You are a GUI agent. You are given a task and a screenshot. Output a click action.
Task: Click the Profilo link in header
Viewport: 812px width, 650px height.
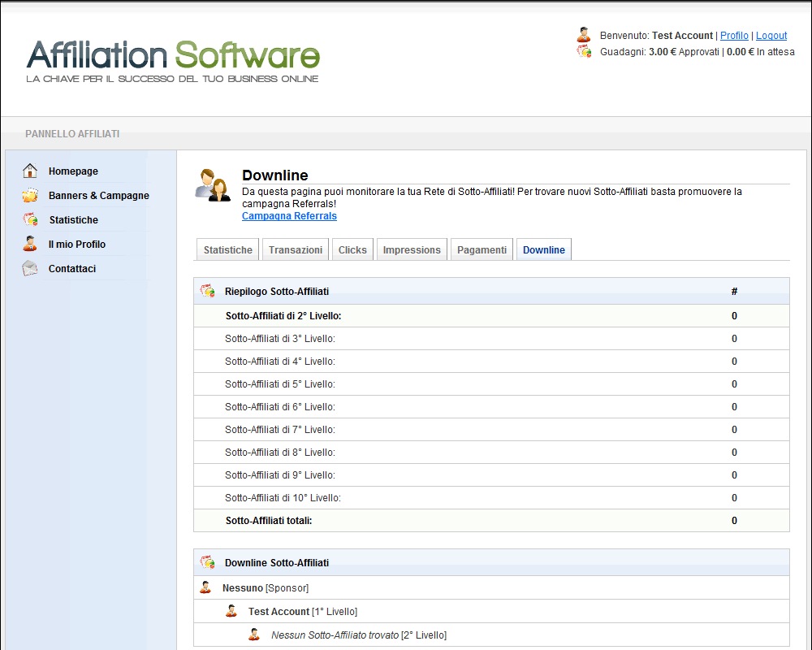point(734,36)
